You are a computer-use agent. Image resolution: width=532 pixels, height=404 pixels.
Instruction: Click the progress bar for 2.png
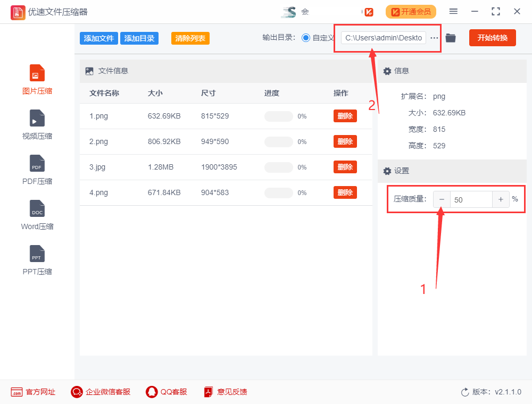click(279, 142)
